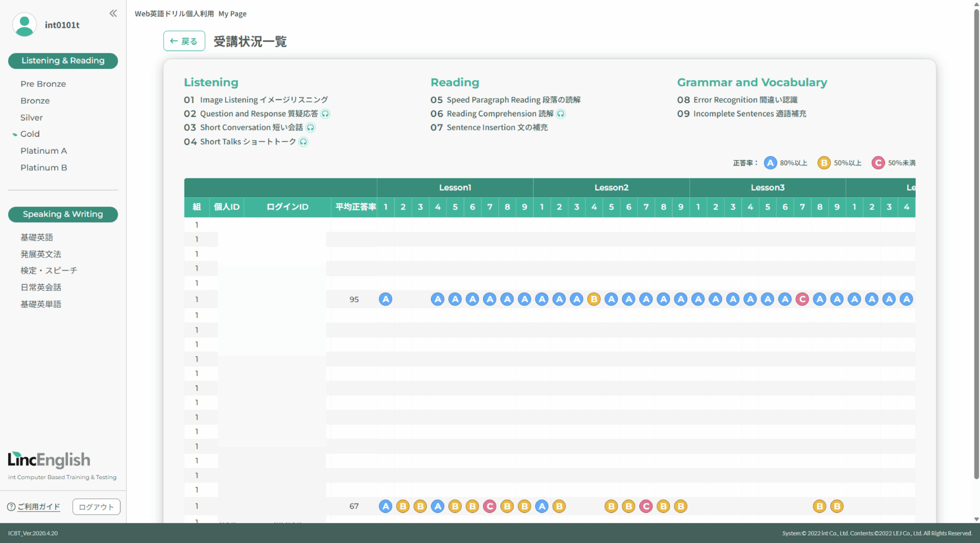Select the Gold level in sidebar

tap(30, 134)
